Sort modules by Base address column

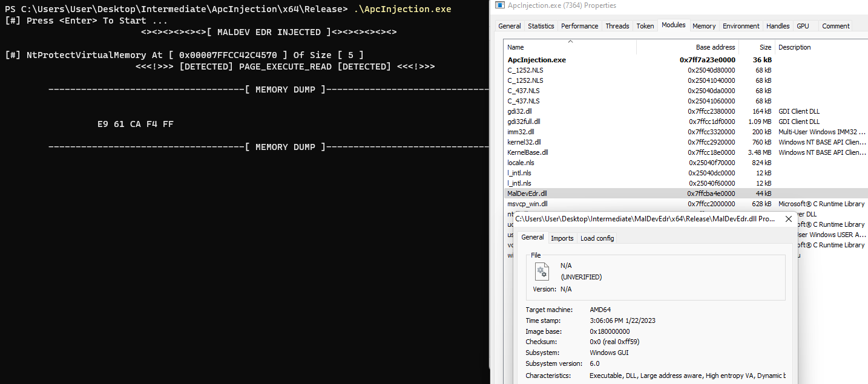pos(715,47)
